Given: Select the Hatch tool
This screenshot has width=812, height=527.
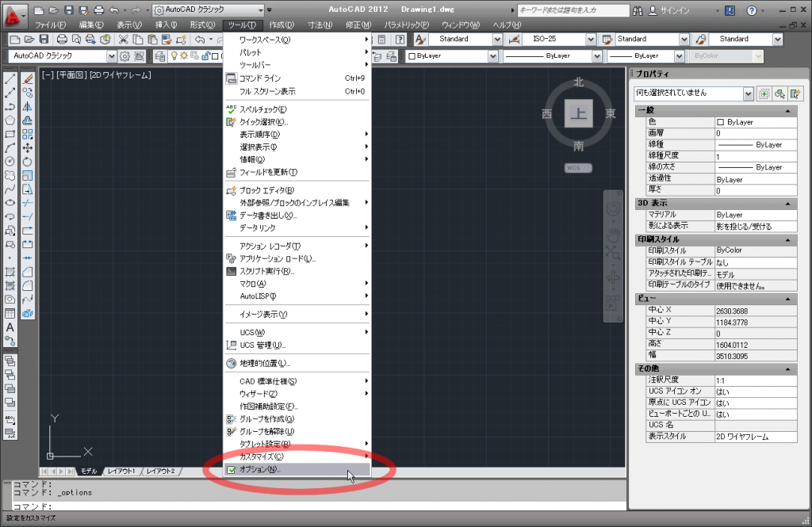Looking at the screenshot, I should (x=10, y=272).
